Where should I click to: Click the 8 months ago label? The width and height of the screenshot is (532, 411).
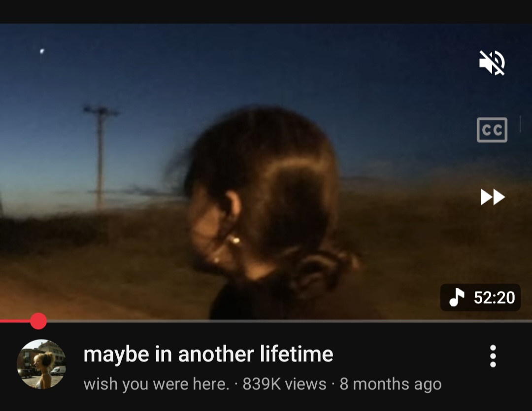(x=391, y=384)
